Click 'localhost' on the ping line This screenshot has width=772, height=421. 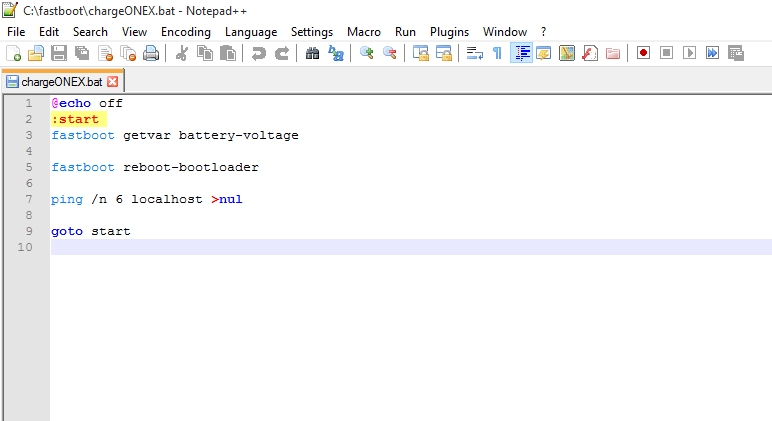coord(167,199)
